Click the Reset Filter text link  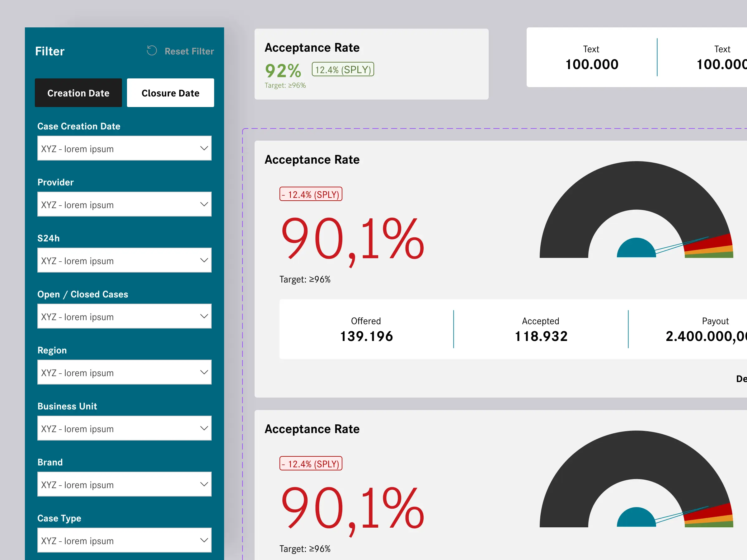point(189,51)
